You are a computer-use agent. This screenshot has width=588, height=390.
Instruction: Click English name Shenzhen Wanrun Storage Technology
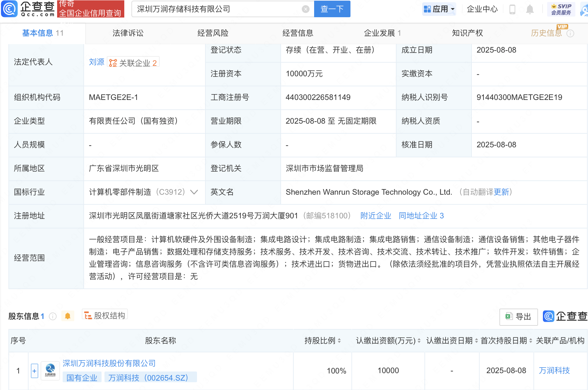tap(369, 192)
